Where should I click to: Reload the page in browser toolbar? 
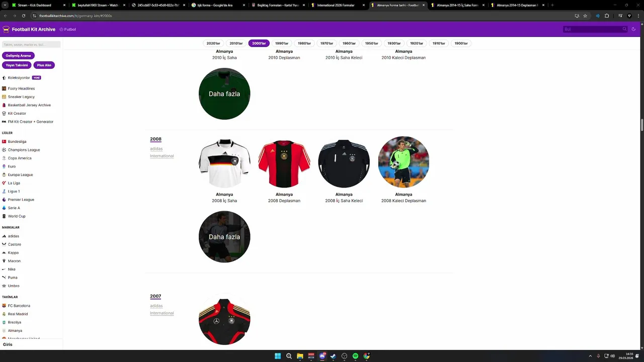[23, 16]
